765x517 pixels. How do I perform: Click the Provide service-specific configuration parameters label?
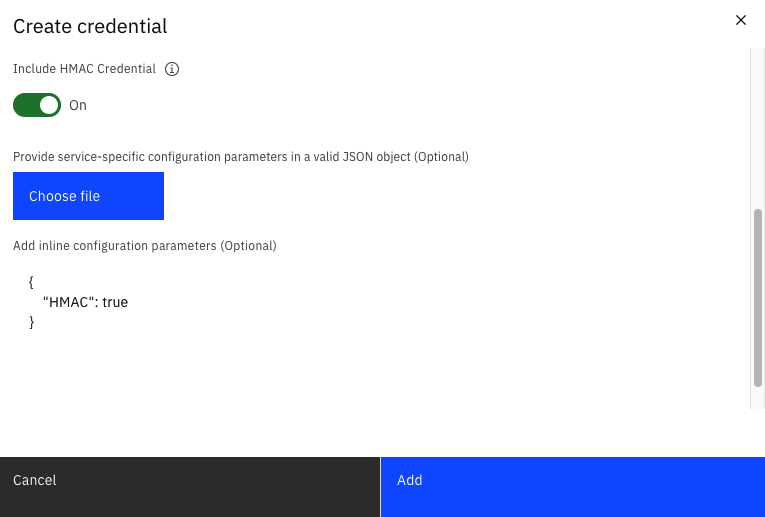pos(241,157)
